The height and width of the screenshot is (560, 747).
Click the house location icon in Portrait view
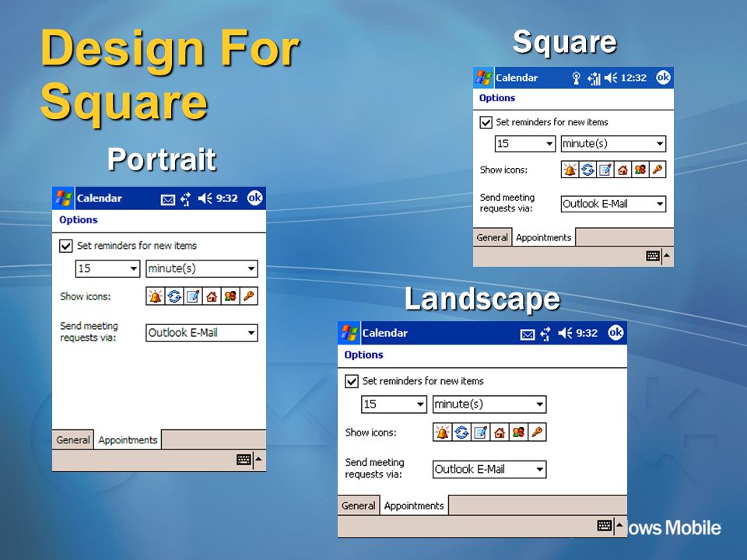[x=212, y=296]
